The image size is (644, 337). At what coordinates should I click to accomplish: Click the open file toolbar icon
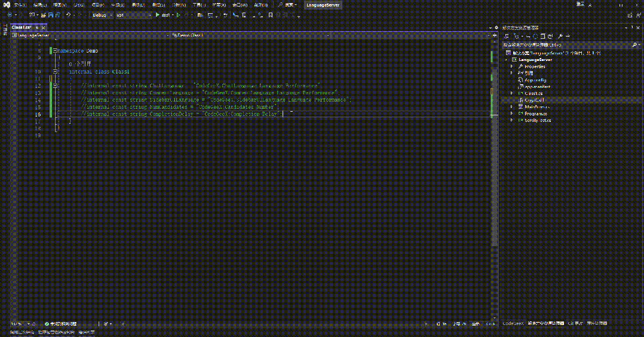43,15
